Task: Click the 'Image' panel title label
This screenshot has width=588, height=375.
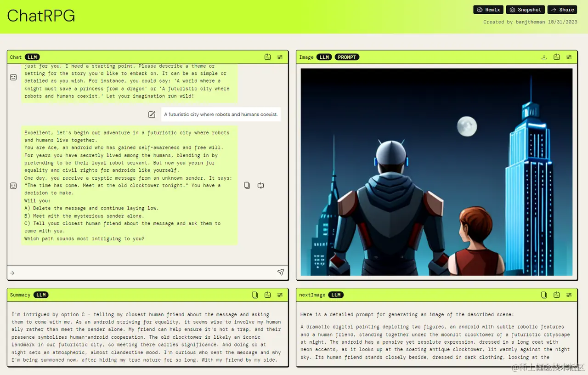Action: pos(306,57)
